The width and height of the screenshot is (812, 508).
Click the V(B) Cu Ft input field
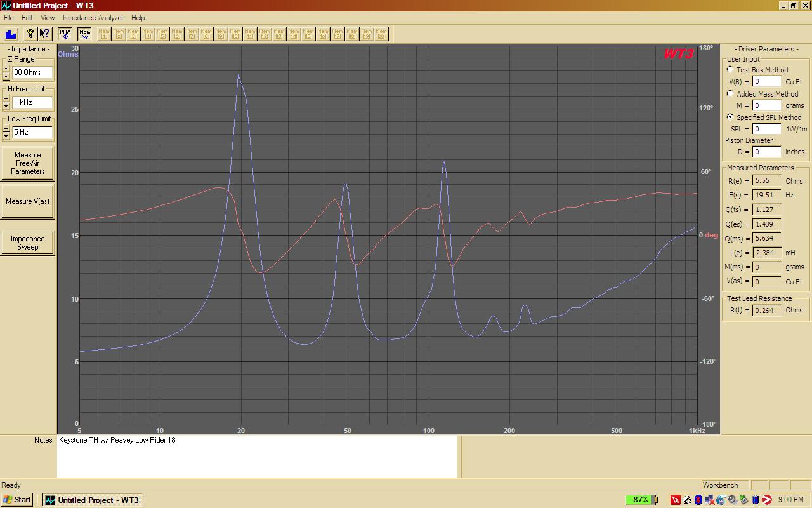(x=767, y=82)
